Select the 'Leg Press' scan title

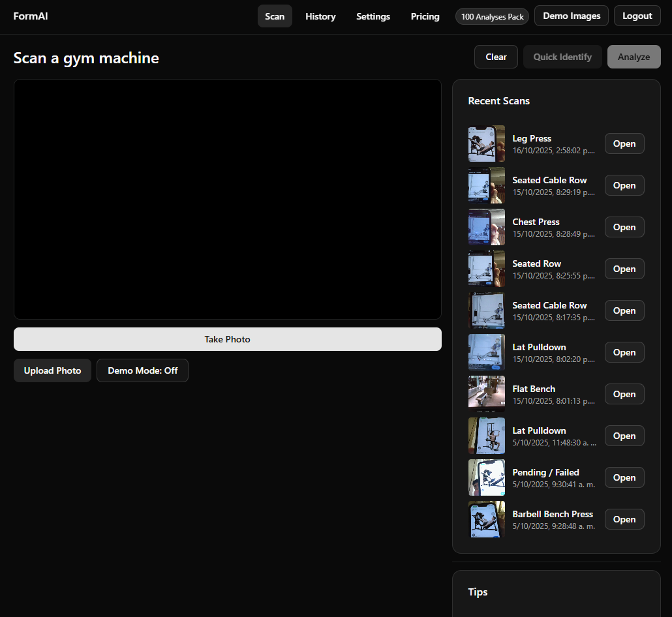[x=532, y=138]
